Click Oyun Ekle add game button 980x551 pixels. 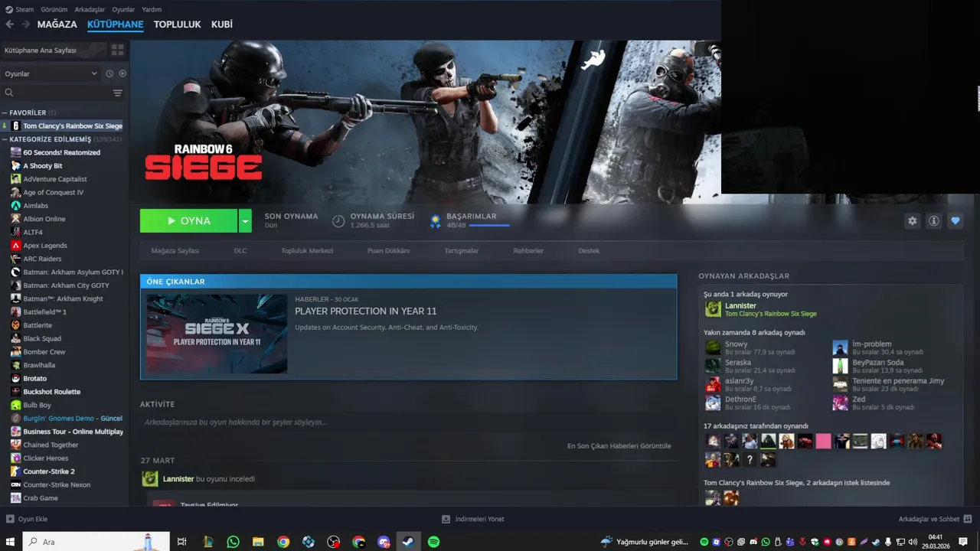click(27, 519)
